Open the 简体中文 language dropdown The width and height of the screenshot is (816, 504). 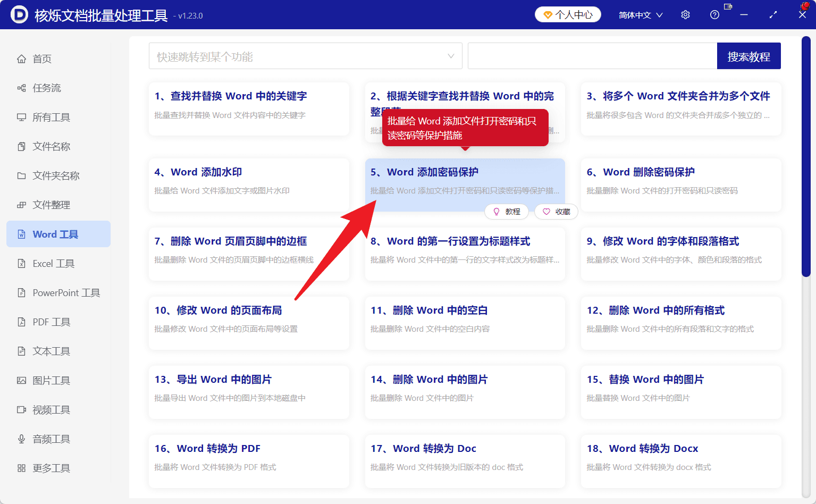(x=641, y=15)
